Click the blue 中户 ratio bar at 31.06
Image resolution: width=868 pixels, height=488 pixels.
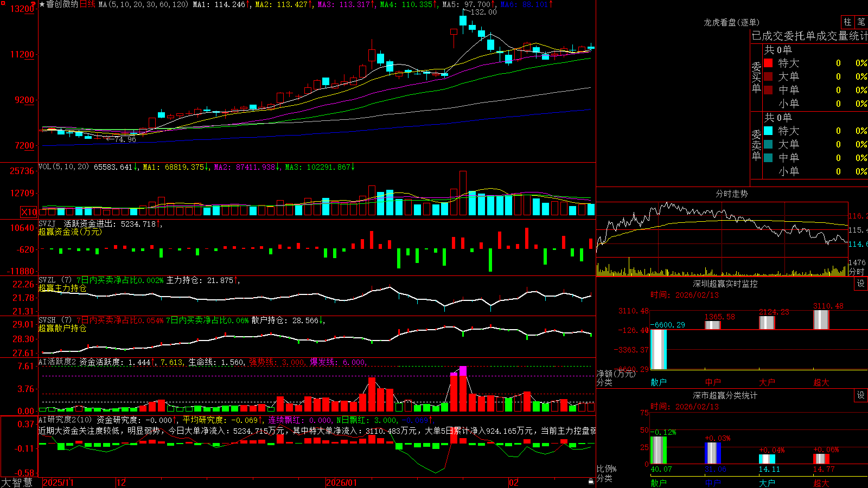[x=713, y=453]
